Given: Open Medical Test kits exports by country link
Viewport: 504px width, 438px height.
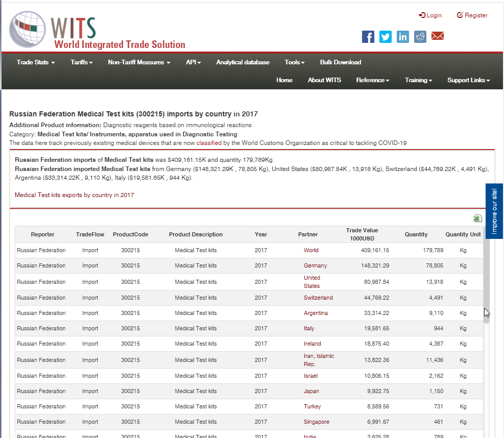Looking at the screenshot, I should click(74, 195).
